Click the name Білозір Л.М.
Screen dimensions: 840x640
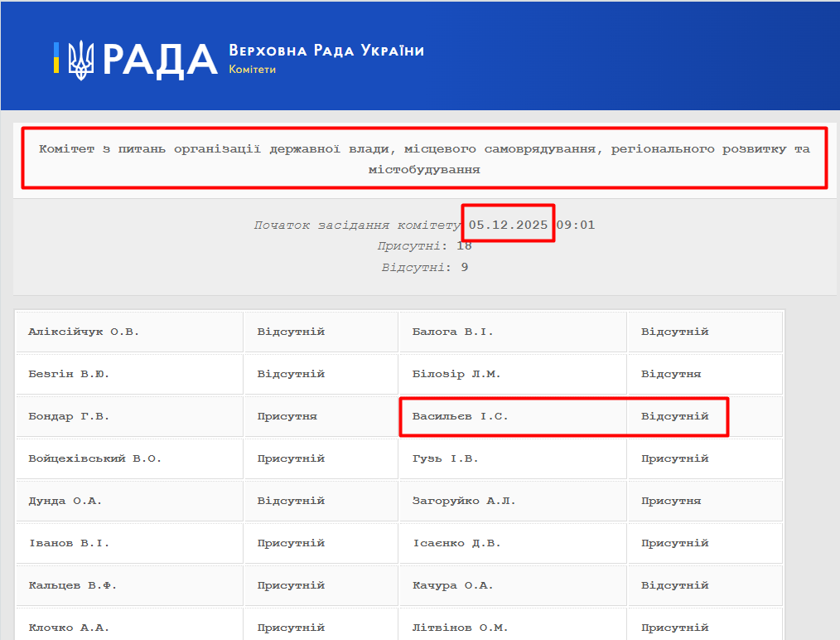click(x=456, y=374)
